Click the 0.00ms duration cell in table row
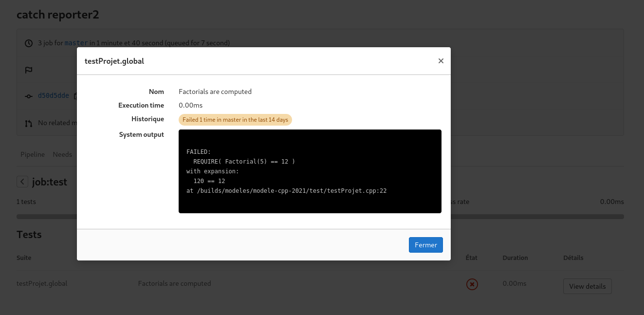The width and height of the screenshot is (644, 315). click(x=515, y=283)
